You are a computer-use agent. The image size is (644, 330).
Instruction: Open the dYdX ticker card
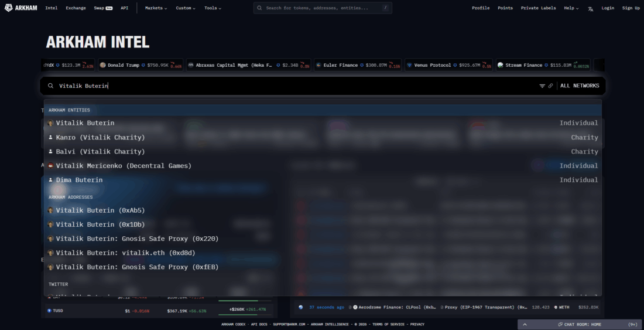click(x=68, y=65)
